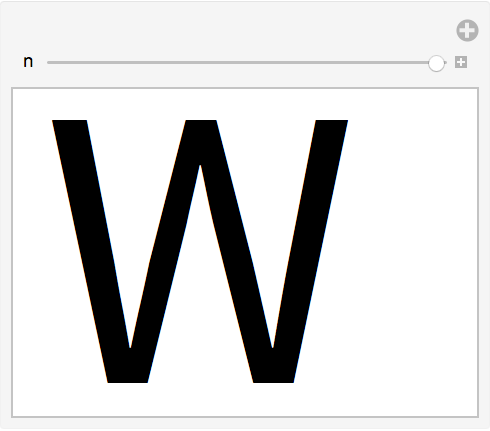Click the n slider thumb knob
490x431 pixels.
[x=436, y=63]
